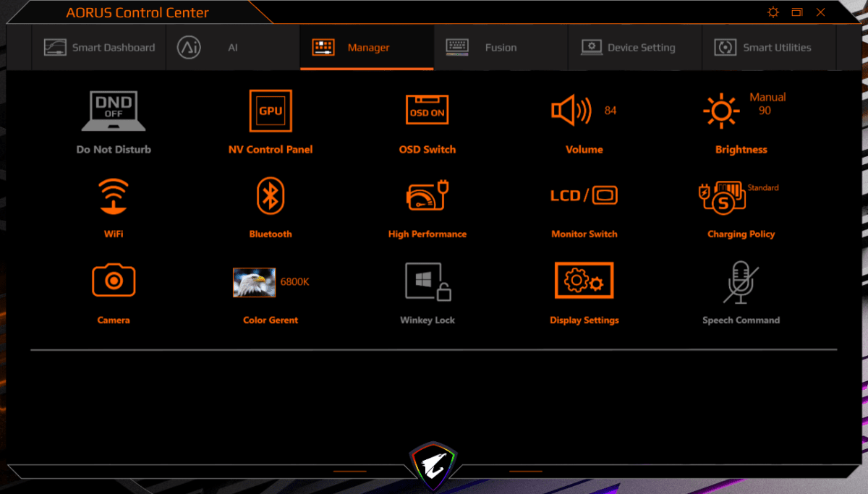Click the Color Gerent label
868x494 pixels.
271,320
